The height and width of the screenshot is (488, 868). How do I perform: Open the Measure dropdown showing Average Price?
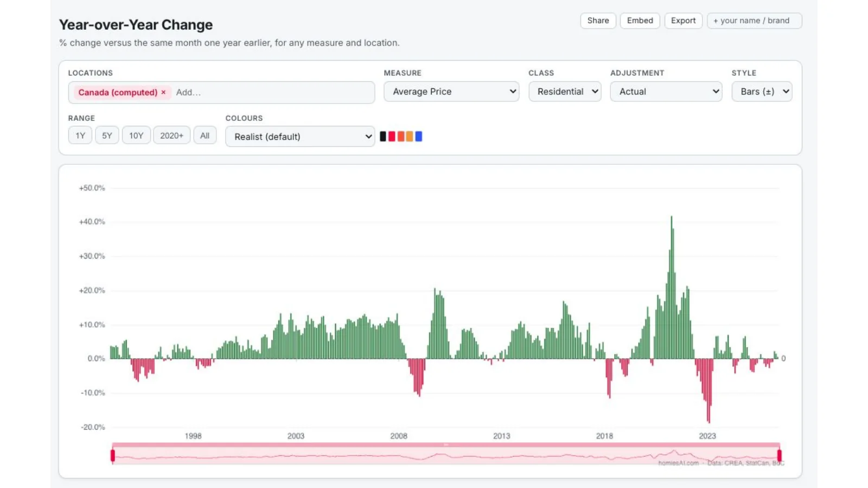click(x=451, y=92)
